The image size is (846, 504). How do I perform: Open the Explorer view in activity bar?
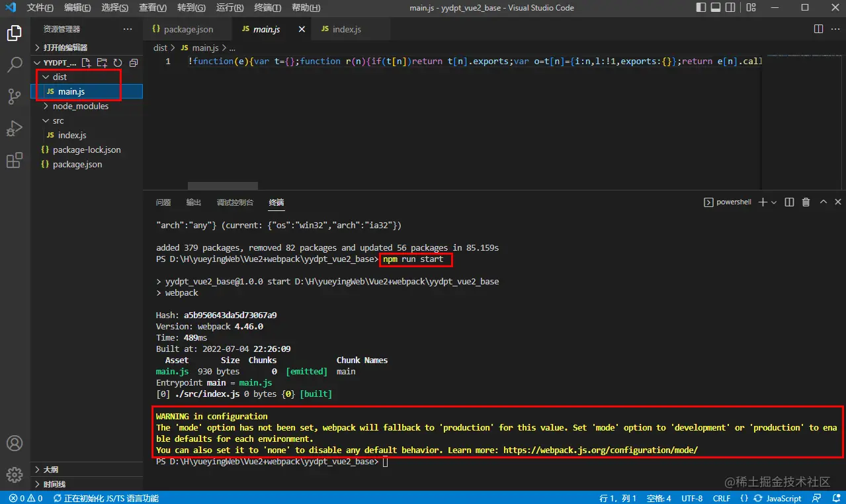tap(15, 33)
